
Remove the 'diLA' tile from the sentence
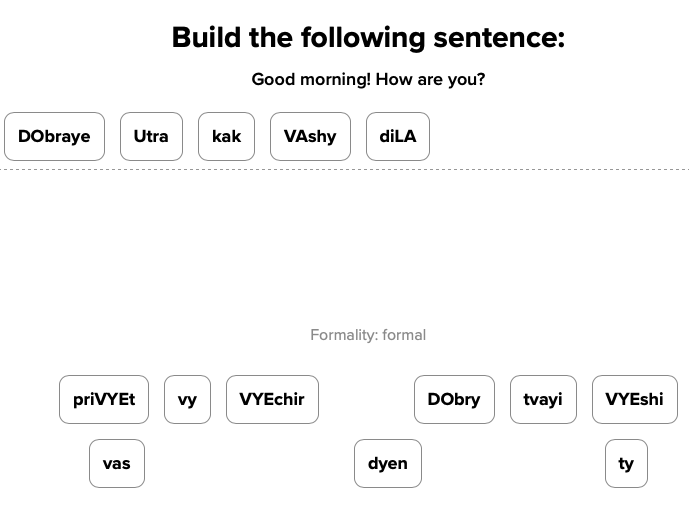click(x=397, y=137)
